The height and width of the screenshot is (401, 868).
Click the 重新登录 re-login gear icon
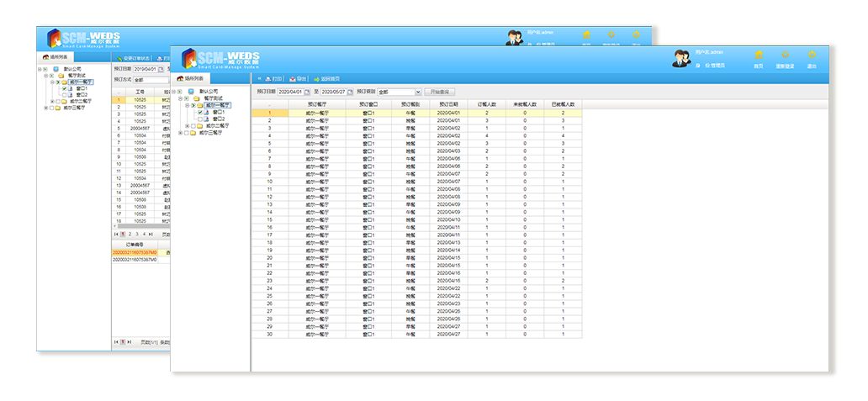(785, 55)
